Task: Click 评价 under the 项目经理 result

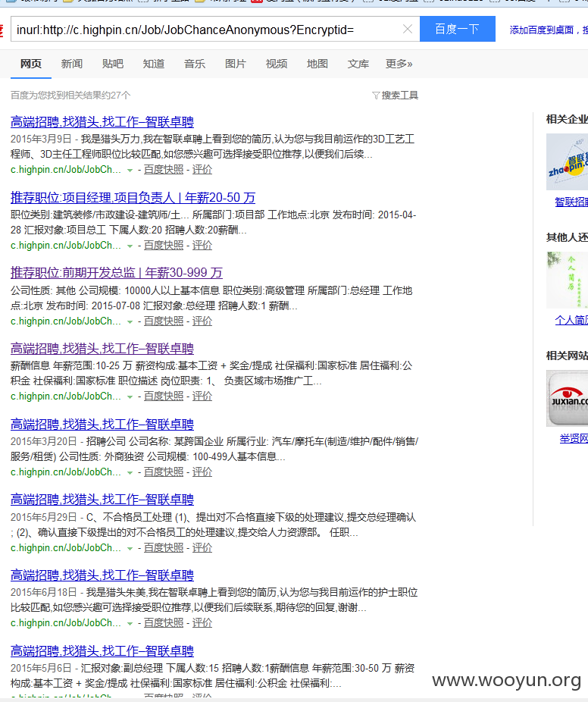Action: tap(202, 246)
